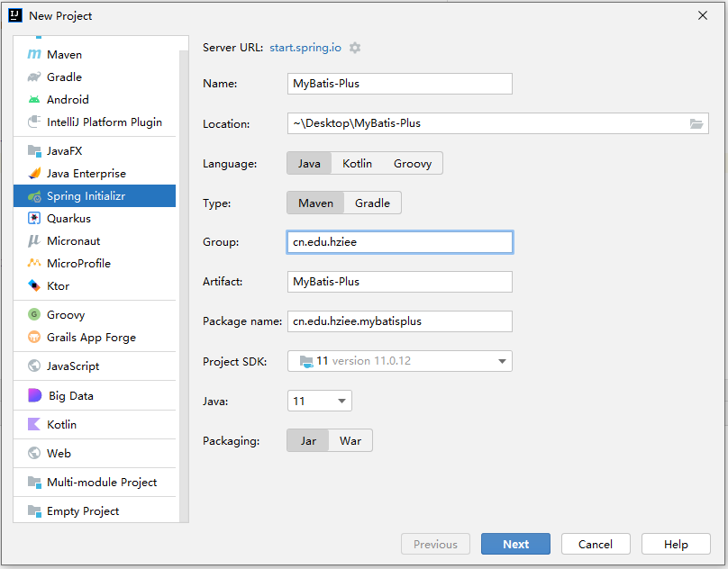Open the Project SDK dropdown
Screen dimensions: 728x569
click(x=400, y=361)
